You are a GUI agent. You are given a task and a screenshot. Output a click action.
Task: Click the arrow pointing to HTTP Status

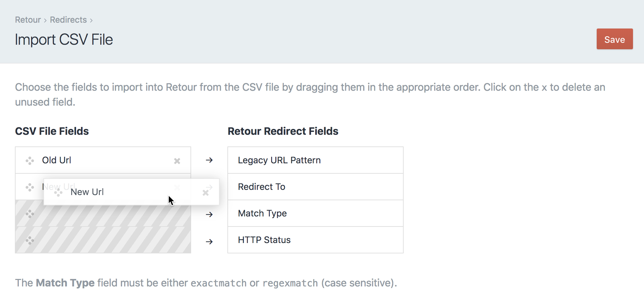209,241
